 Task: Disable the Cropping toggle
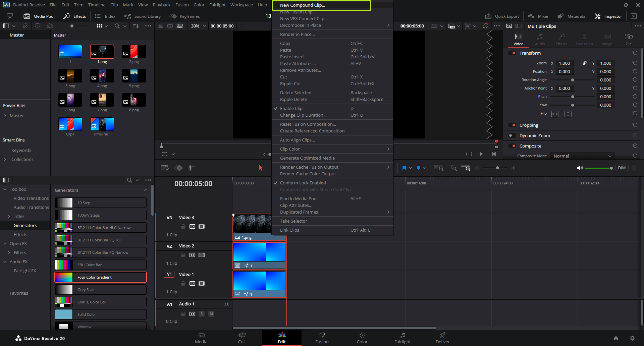click(x=512, y=125)
